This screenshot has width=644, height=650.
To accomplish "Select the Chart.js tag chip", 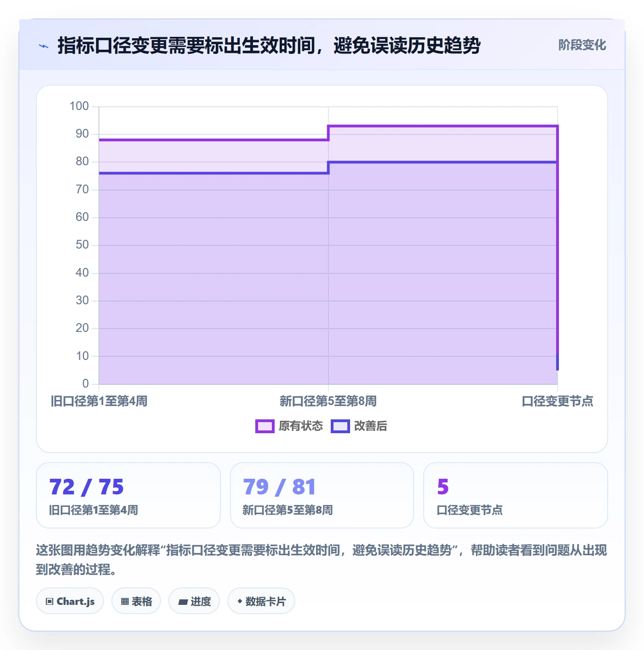I will 70,601.
